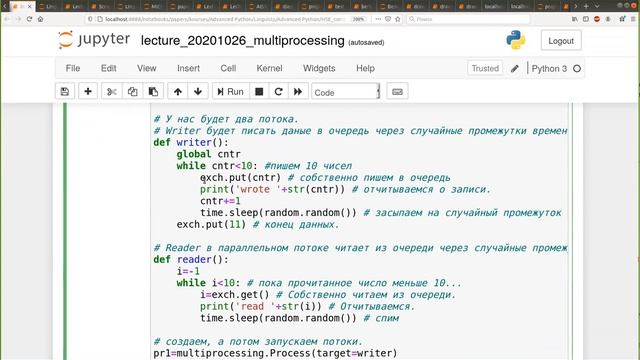Open the Kernel menu
The height and width of the screenshot is (360, 640).
click(x=269, y=68)
